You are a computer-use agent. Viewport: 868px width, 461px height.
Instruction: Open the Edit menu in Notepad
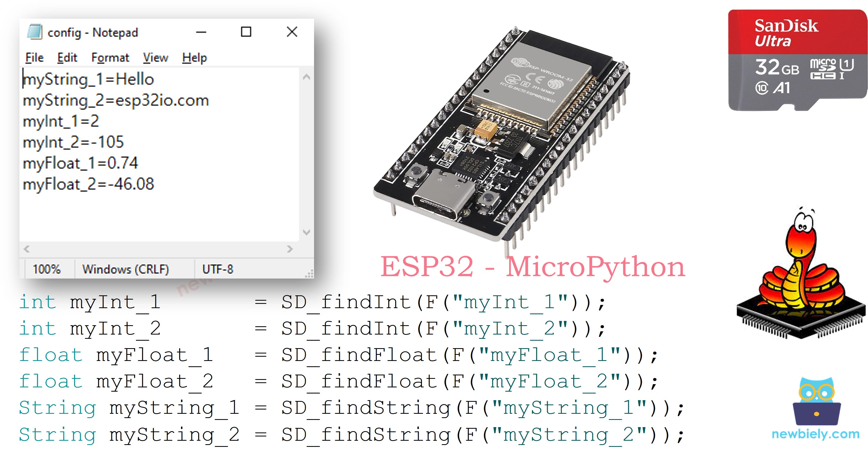(67, 57)
